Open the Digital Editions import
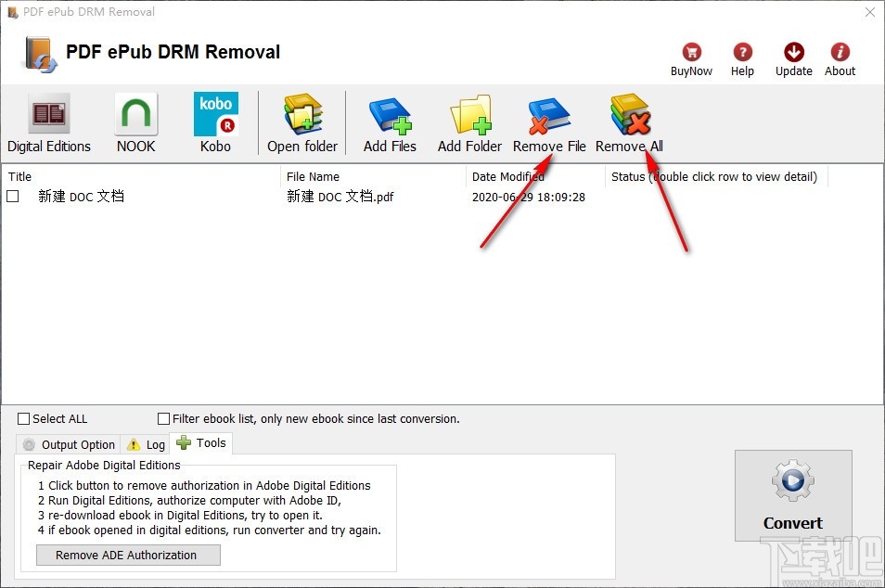Viewport: 885px width, 588px height. click(x=49, y=123)
